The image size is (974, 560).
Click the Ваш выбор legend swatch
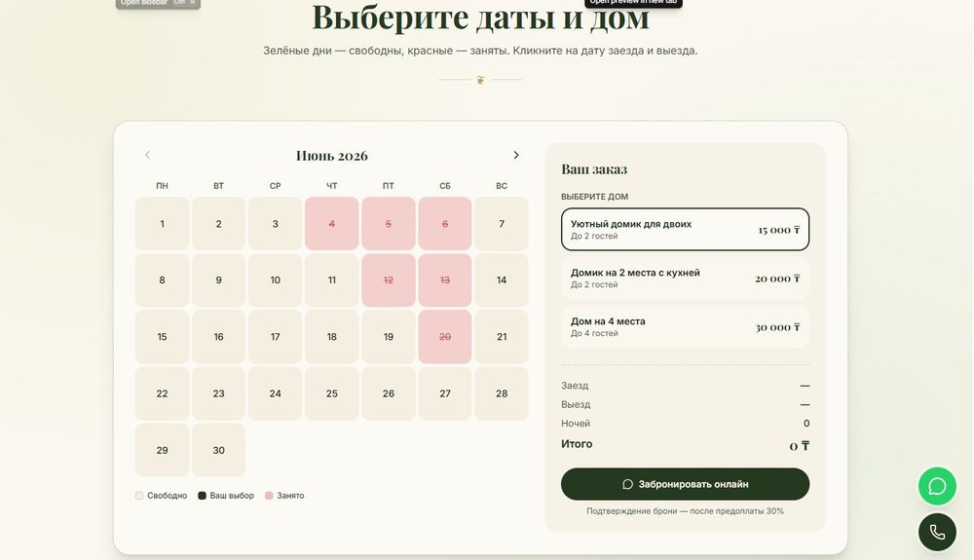click(202, 496)
